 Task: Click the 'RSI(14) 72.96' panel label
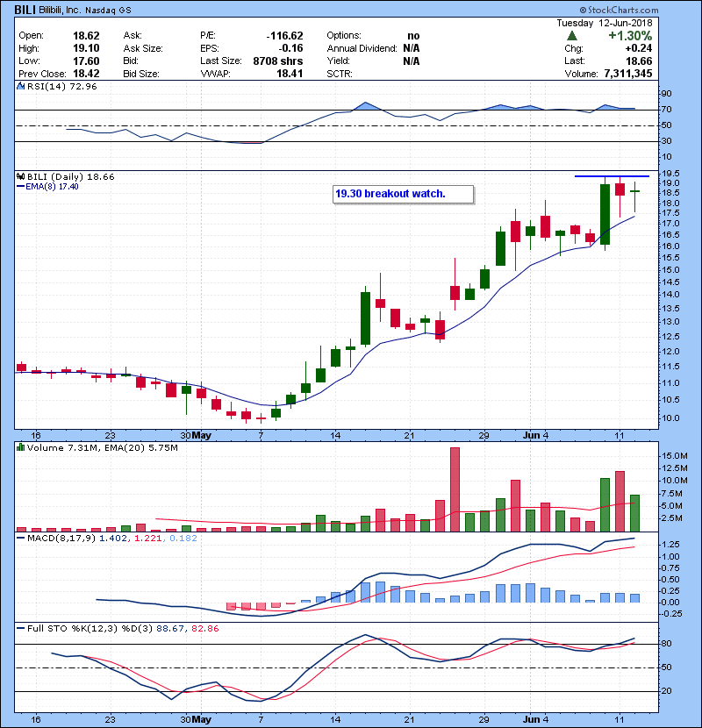pyautogui.click(x=61, y=86)
